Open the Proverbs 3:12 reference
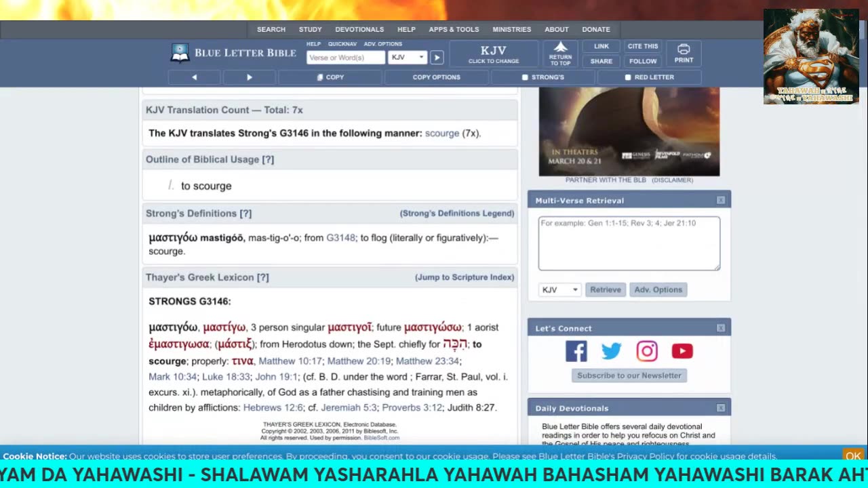This screenshot has width=868, height=488. coord(412,408)
